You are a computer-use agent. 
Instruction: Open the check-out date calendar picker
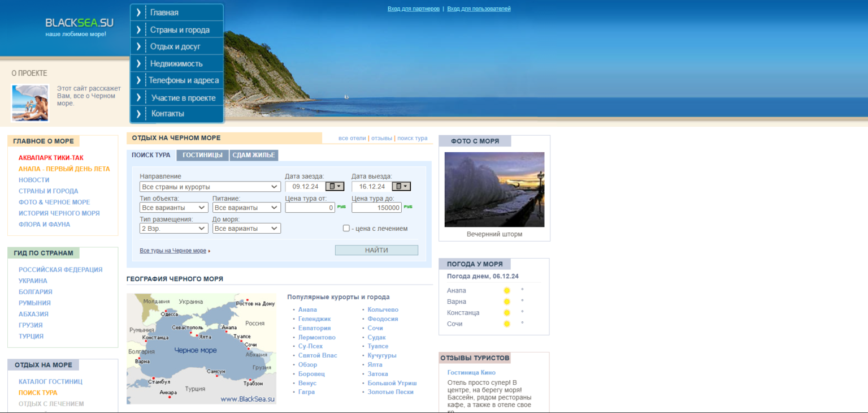pyautogui.click(x=401, y=186)
